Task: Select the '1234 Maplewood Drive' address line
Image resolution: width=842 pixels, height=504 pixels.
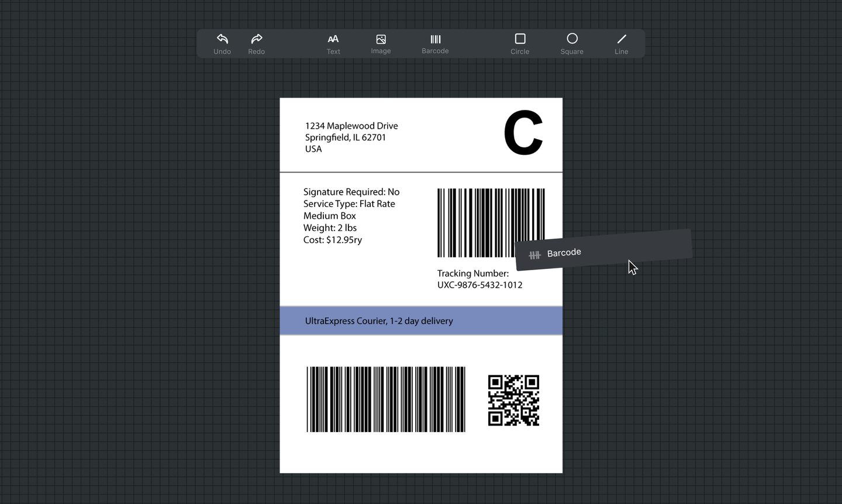Action: 351,126
